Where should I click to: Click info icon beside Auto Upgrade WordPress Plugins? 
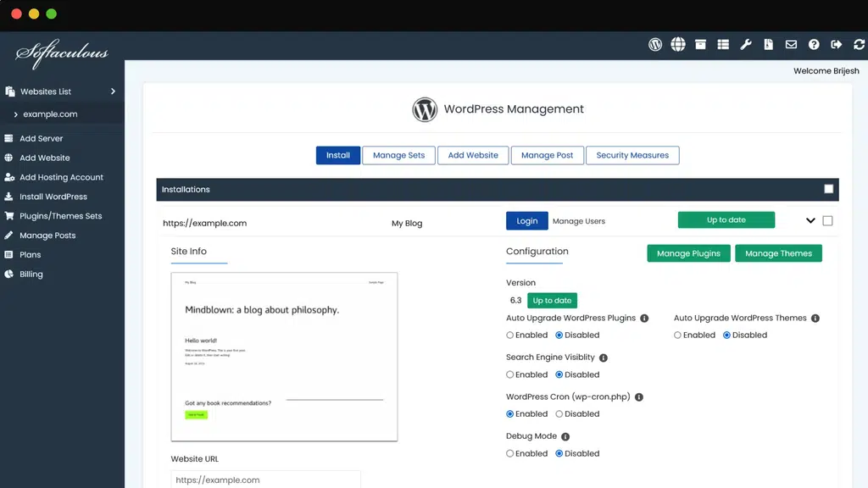644,319
